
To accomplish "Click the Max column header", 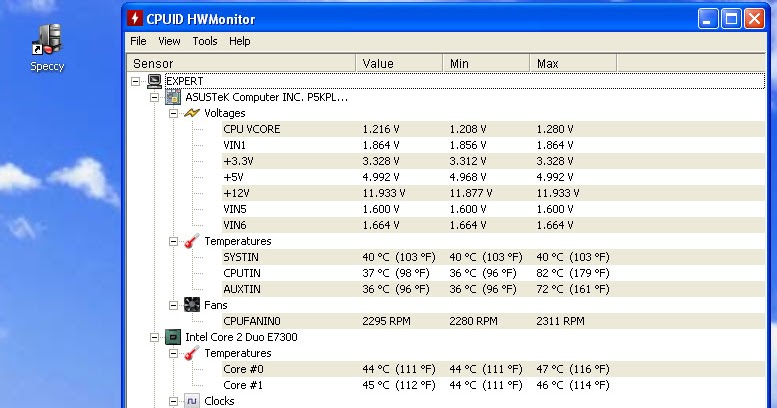I will (573, 63).
